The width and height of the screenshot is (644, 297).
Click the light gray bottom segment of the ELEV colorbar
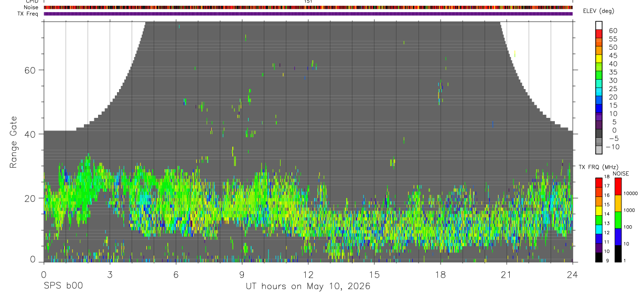pyautogui.click(x=599, y=150)
